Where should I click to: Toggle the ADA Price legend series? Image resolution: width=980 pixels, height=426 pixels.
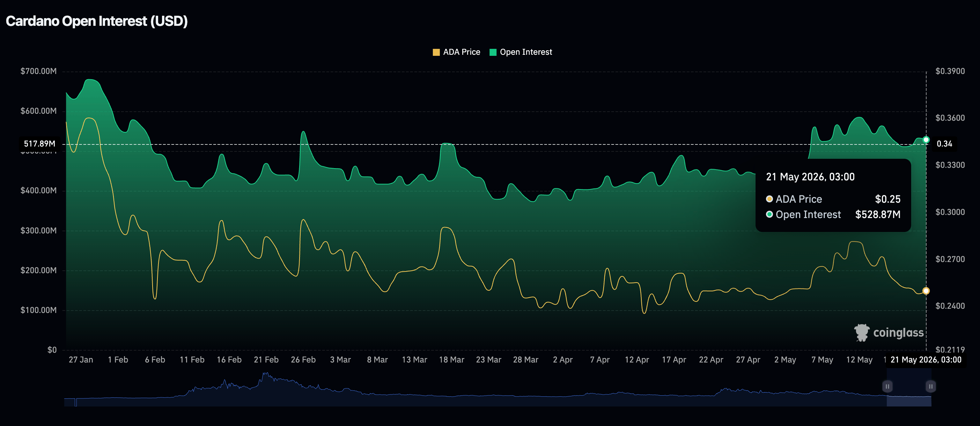tap(457, 52)
